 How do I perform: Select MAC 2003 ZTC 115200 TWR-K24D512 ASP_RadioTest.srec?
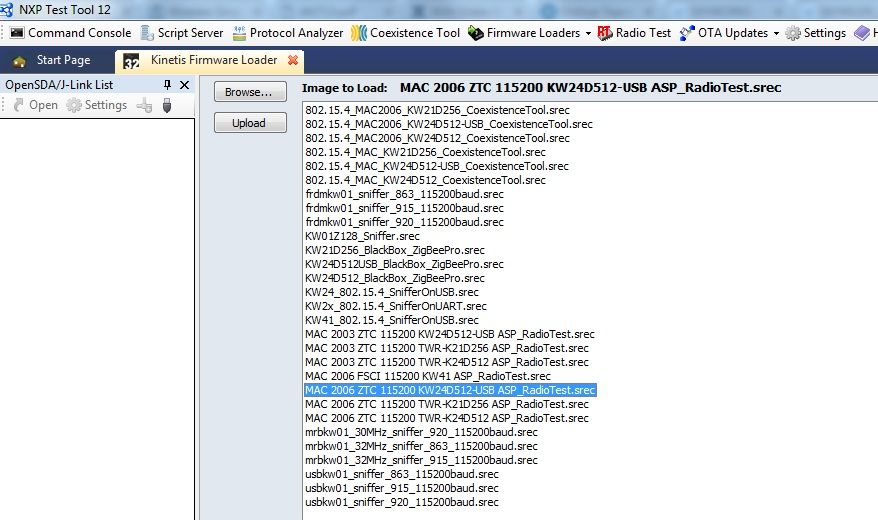pos(447,362)
